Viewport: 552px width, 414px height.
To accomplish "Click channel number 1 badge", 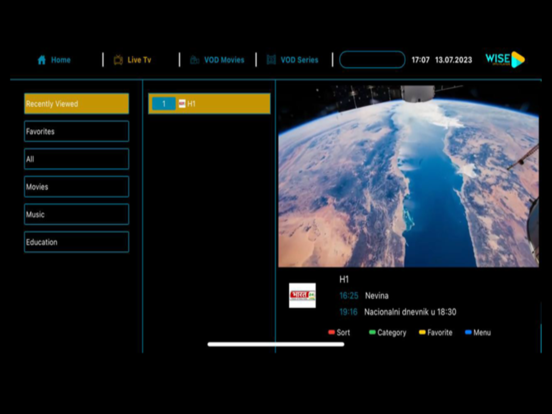I will click(x=164, y=104).
